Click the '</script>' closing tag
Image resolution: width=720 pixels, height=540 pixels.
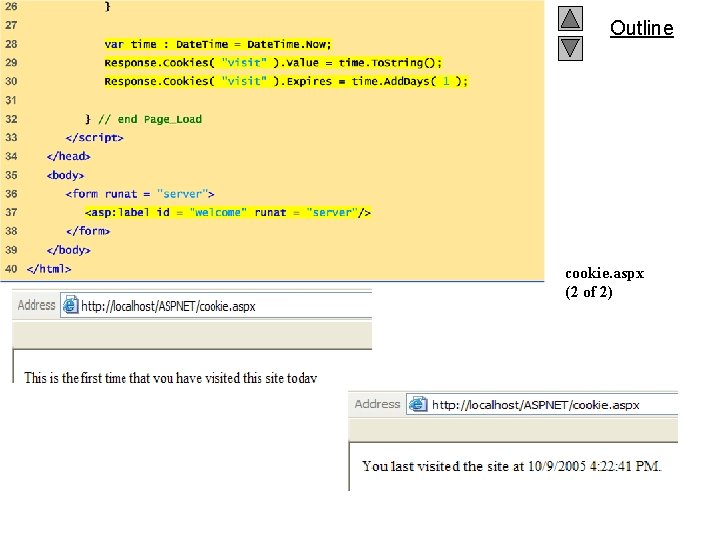coord(95,138)
